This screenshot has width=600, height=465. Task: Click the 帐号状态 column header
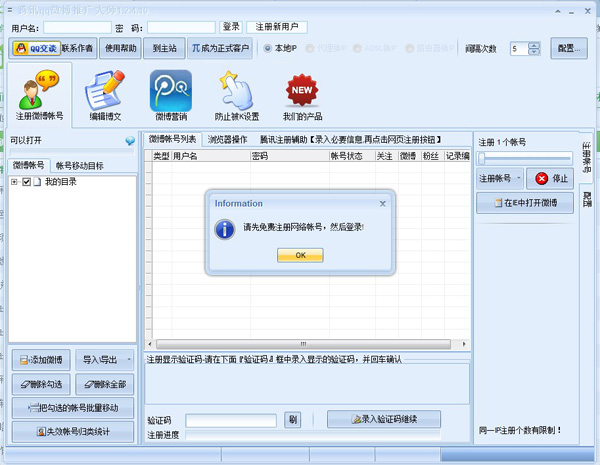[352, 156]
